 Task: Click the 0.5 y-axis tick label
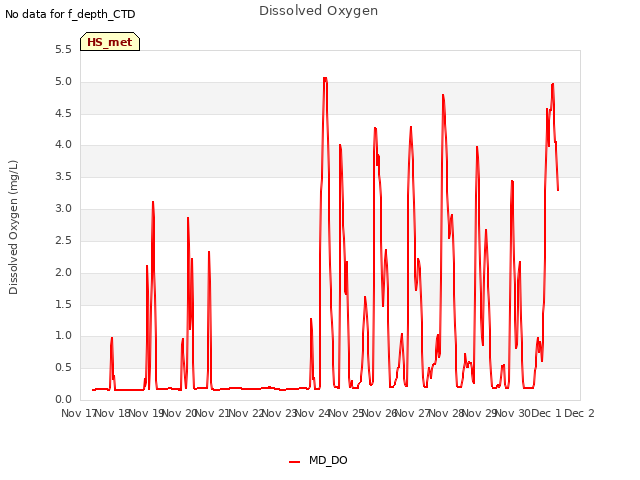tap(63, 368)
